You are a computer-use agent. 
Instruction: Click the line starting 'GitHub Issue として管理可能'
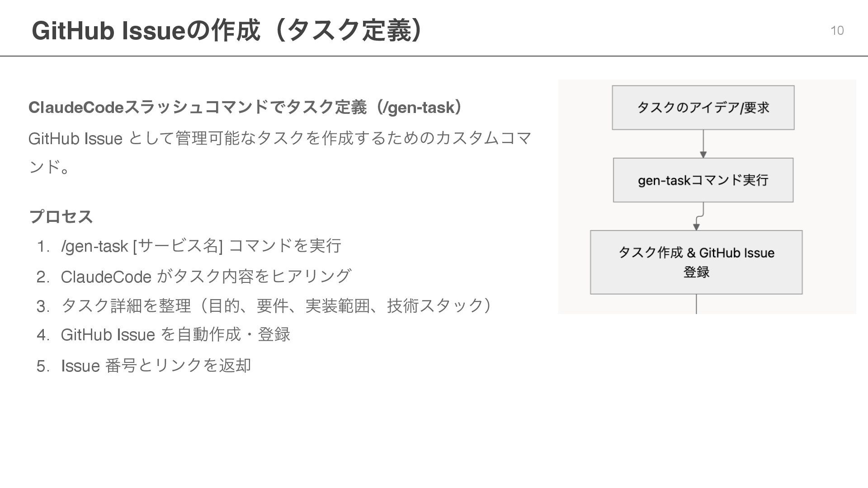click(279, 138)
